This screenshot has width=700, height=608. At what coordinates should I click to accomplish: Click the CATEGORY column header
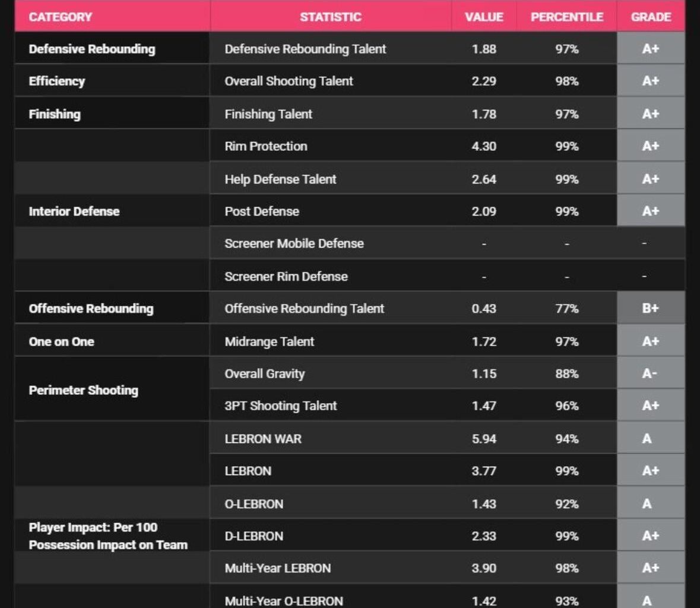[x=61, y=17]
